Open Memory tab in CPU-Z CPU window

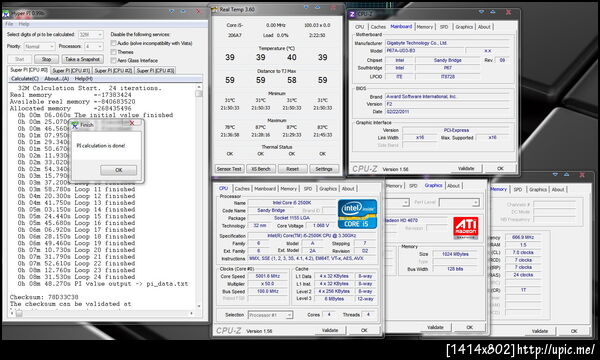[289, 189]
